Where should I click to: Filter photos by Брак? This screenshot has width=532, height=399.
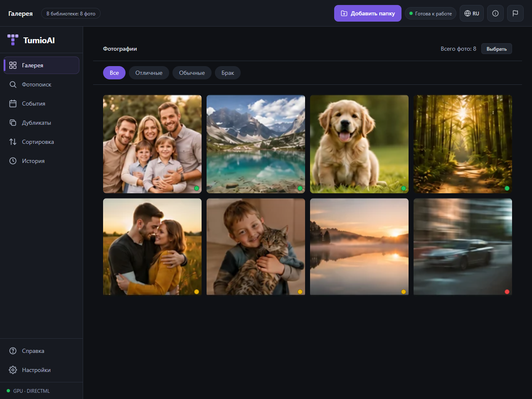click(x=228, y=73)
